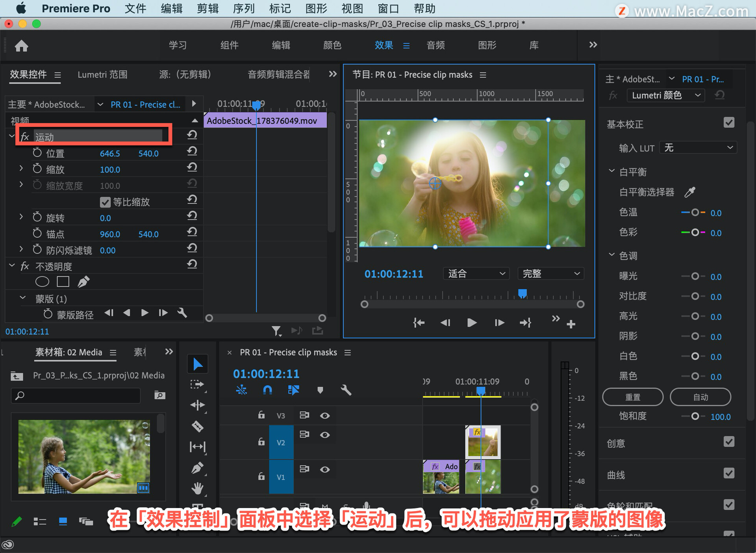Click the 重置 button
Image resolution: width=756 pixels, height=553 pixels.
pyautogui.click(x=633, y=397)
